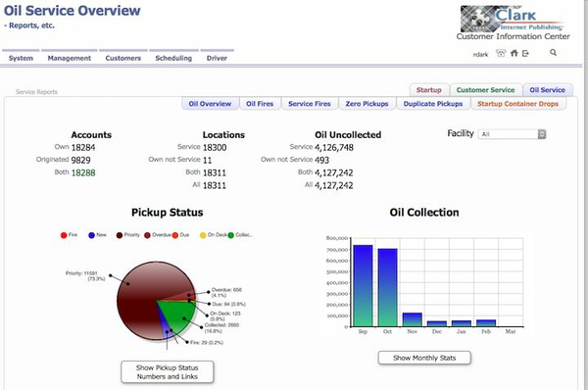Screen dimensions: 588x390
Task: Click Oil Uncollected Service value 4,126,748
Action: [x=334, y=147]
